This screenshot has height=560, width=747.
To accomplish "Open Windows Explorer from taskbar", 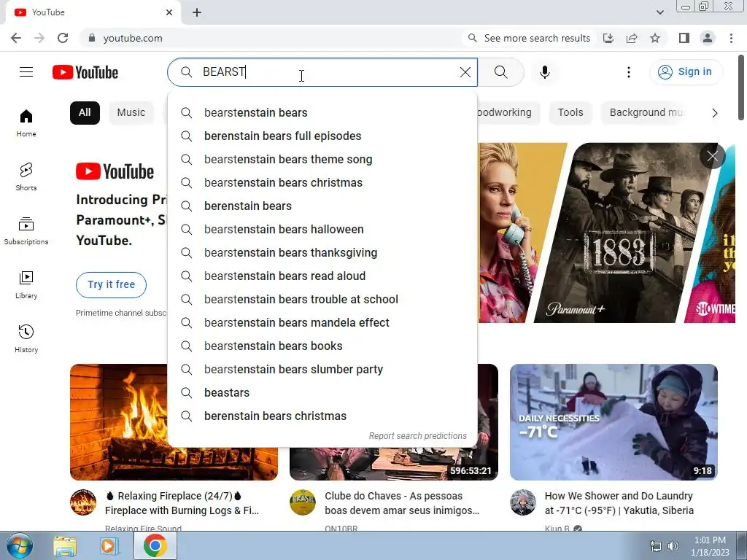I will click(x=65, y=546).
